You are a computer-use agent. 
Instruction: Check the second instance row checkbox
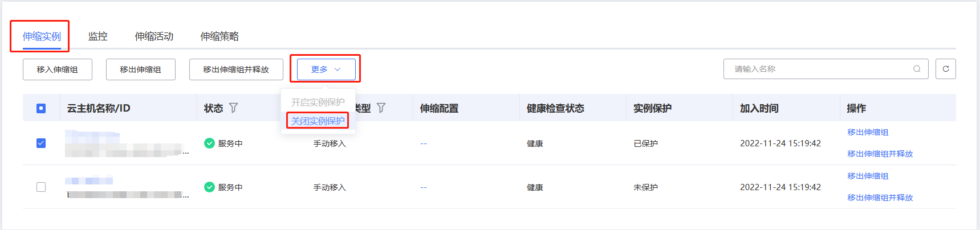pos(41,187)
